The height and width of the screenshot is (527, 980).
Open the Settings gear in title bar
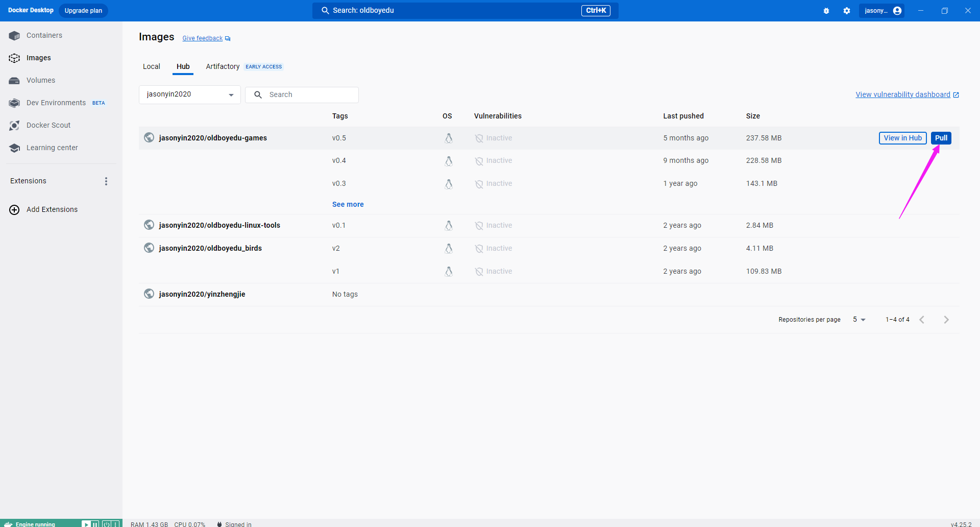[847, 11]
